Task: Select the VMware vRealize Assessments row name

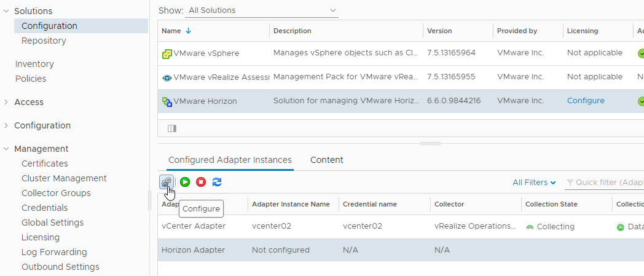Action: tap(222, 77)
